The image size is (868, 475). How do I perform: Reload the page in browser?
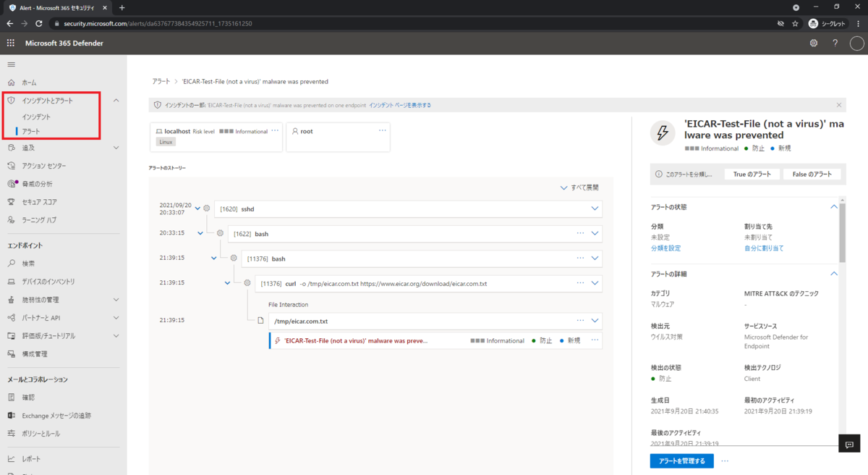coord(39,23)
